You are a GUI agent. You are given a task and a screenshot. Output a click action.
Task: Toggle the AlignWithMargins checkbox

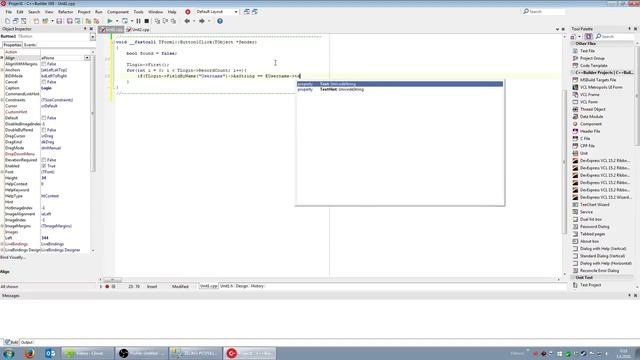pyautogui.click(x=44, y=64)
